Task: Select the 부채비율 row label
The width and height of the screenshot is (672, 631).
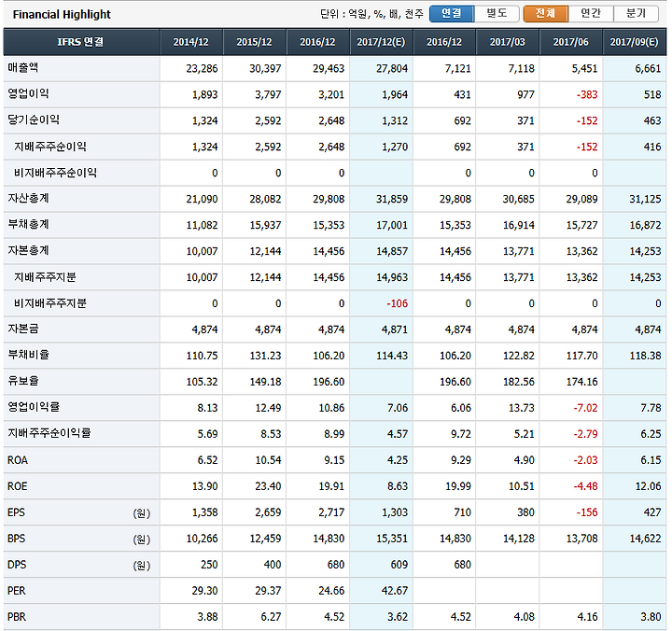Action: (x=28, y=356)
